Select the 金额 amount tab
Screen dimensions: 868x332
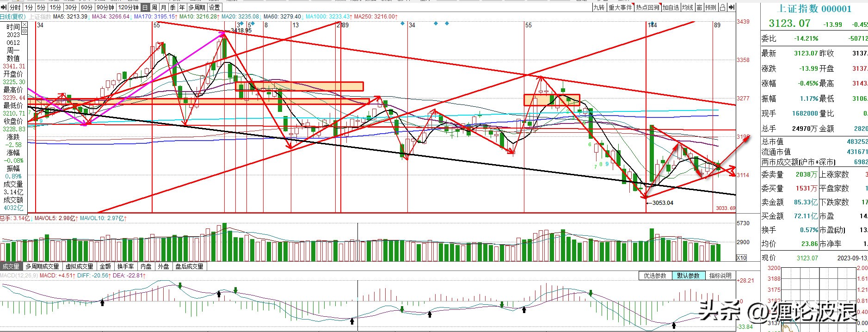[x=105, y=266]
